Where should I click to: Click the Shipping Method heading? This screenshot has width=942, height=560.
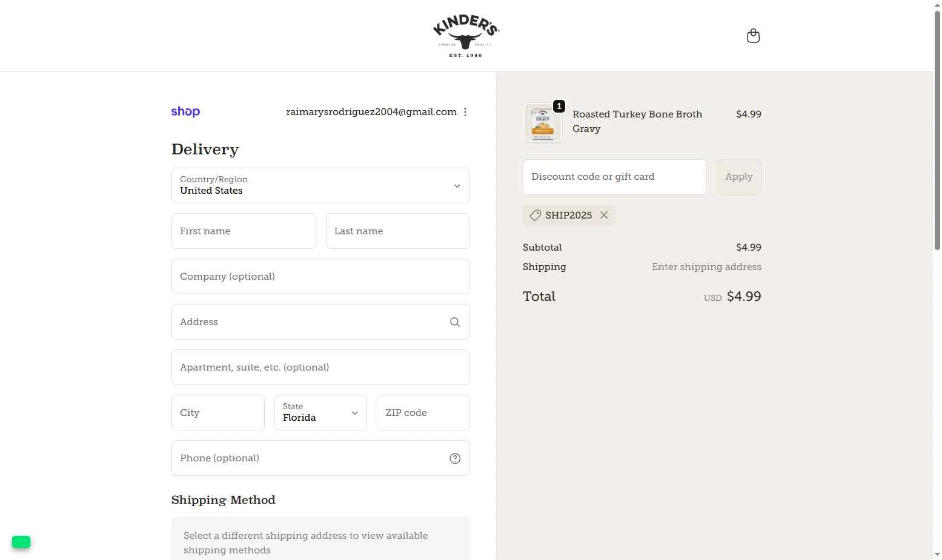(224, 500)
